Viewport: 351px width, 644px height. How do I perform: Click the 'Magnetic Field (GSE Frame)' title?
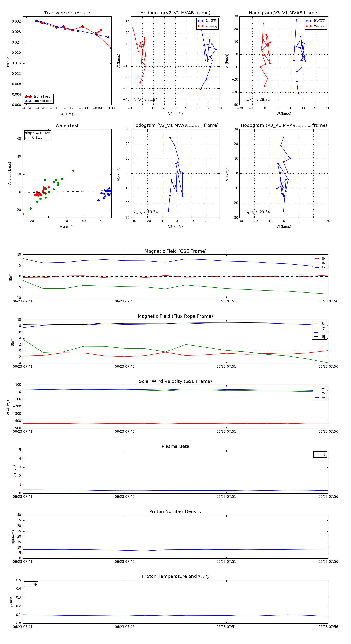pyautogui.click(x=175, y=251)
